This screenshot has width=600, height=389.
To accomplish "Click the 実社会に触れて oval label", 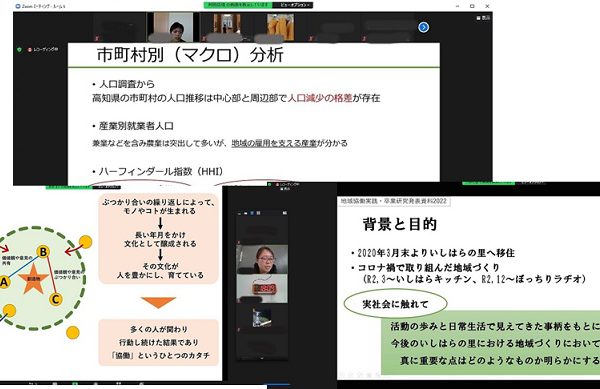I will pos(395,304).
